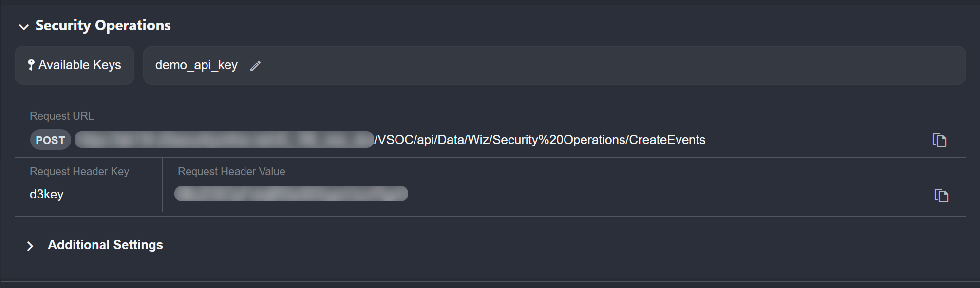Click the Request Header Key label
Image resolution: width=980 pixels, height=288 pixels.
(79, 171)
